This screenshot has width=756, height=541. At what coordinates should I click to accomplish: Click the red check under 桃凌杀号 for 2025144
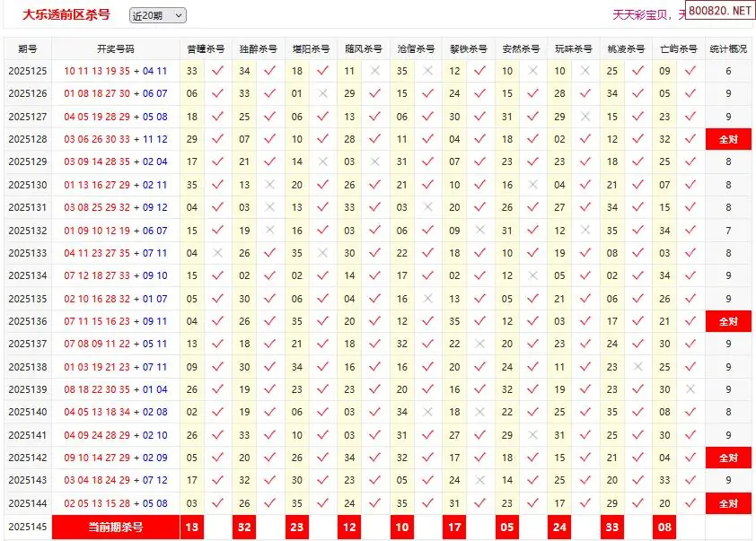click(x=637, y=503)
